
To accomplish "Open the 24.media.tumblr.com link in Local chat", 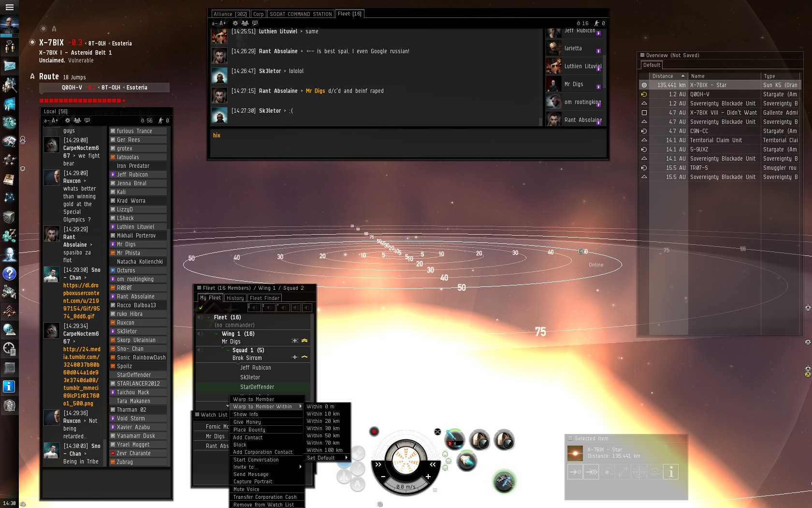I will [82, 376].
